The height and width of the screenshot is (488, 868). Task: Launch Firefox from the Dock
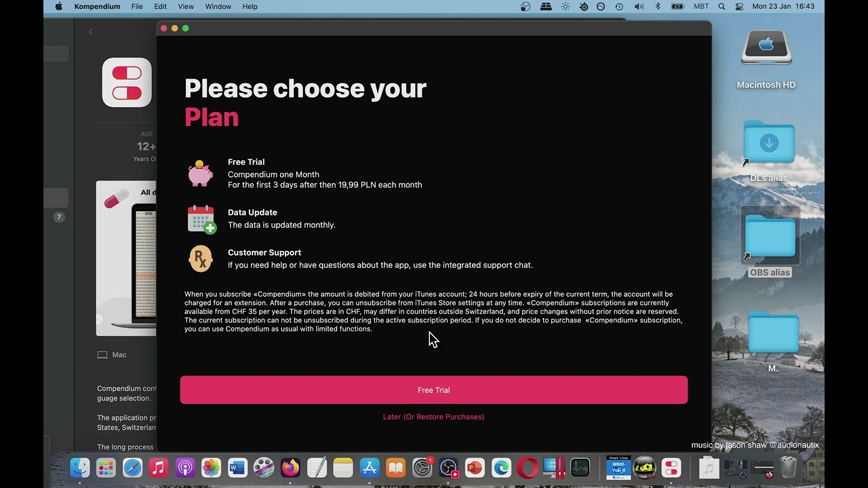[x=290, y=468]
